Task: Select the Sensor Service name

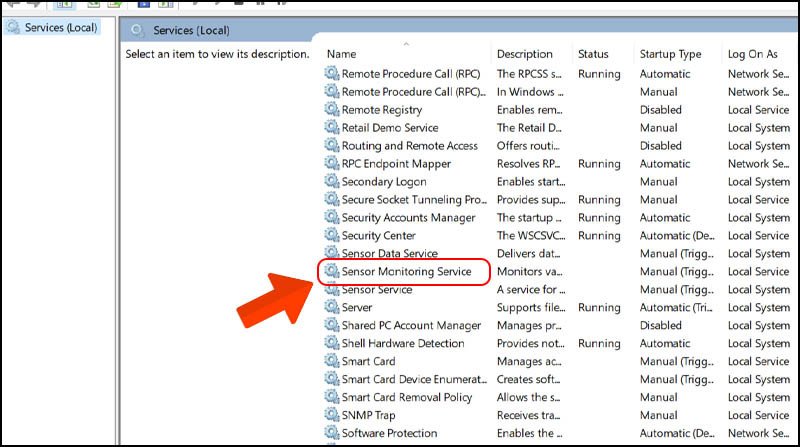Action: 377,289
